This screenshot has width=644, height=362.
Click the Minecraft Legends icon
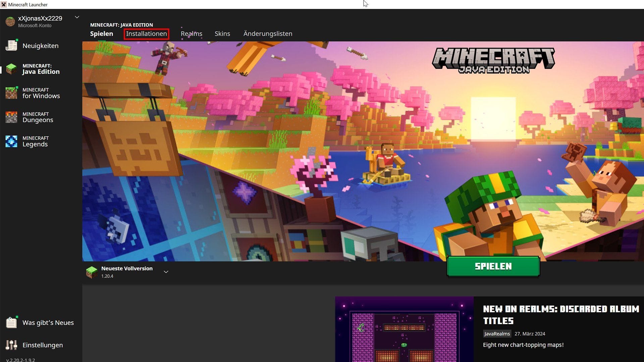[11, 141]
